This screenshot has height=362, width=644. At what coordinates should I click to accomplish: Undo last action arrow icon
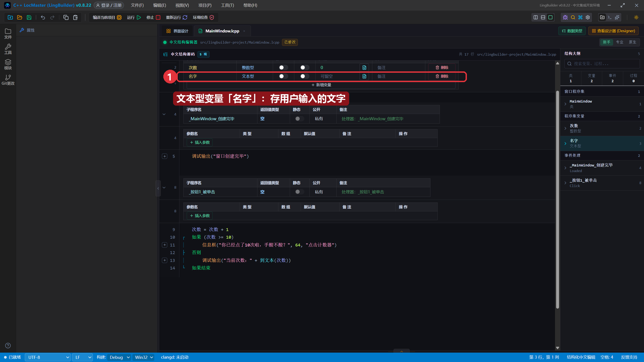pyautogui.click(x=43, y=17)
